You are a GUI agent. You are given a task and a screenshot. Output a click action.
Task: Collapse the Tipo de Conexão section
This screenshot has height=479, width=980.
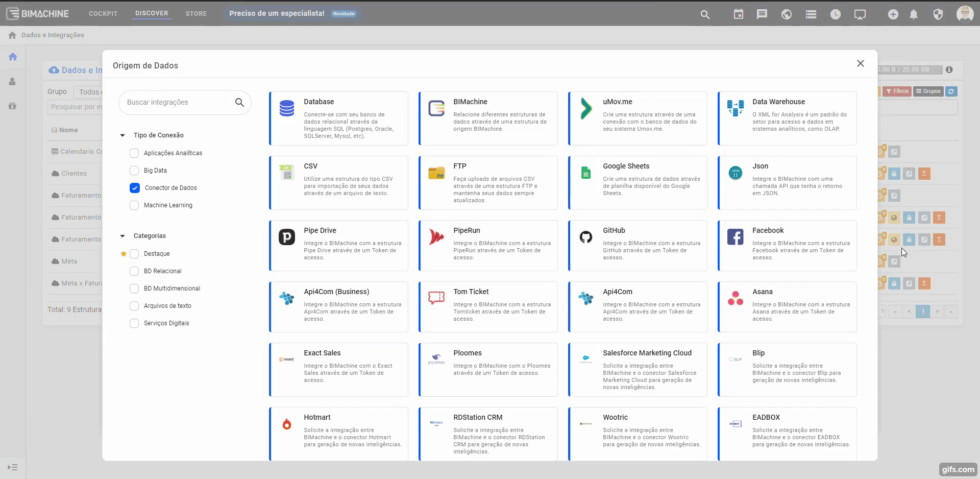click(x=122, y=135)
